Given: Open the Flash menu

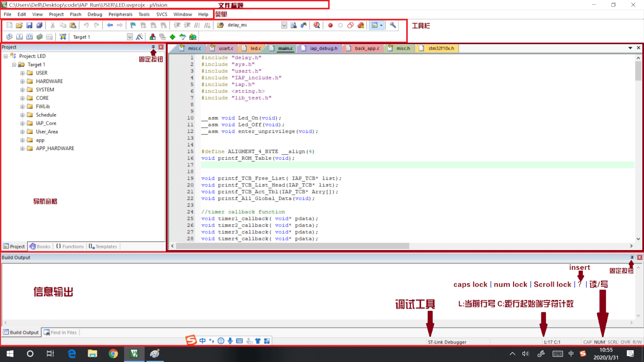Looking at the screenshot, I should coord(75,14).
